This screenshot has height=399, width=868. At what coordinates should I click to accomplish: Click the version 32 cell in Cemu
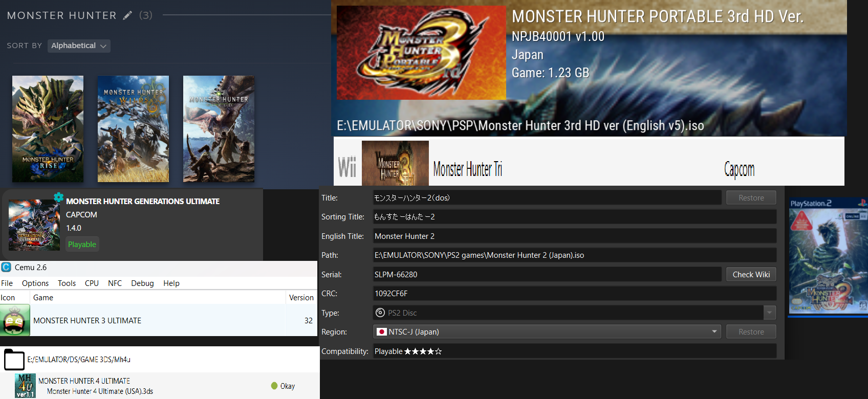308,321
